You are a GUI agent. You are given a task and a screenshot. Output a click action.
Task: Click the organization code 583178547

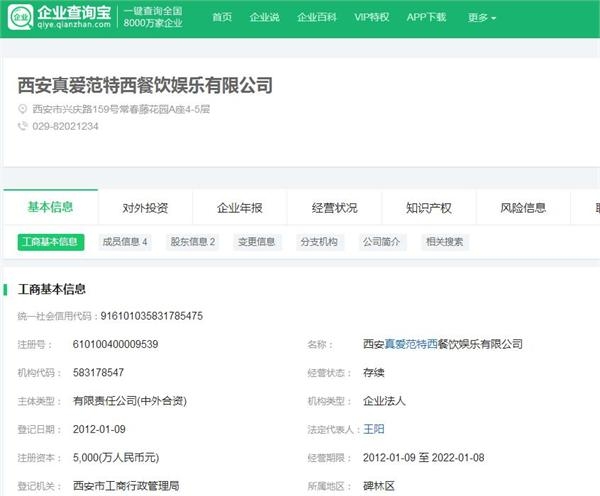tap(98, 372)
